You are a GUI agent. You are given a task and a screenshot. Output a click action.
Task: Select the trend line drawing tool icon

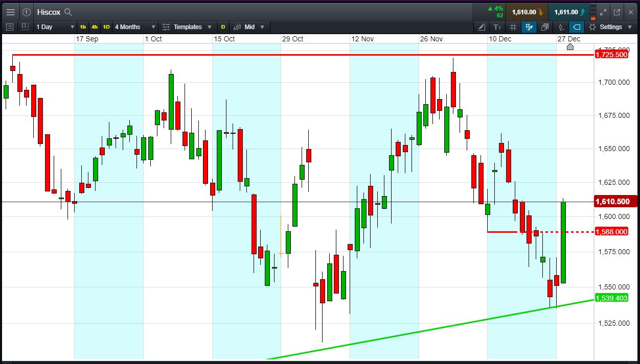tap(481, 27)
